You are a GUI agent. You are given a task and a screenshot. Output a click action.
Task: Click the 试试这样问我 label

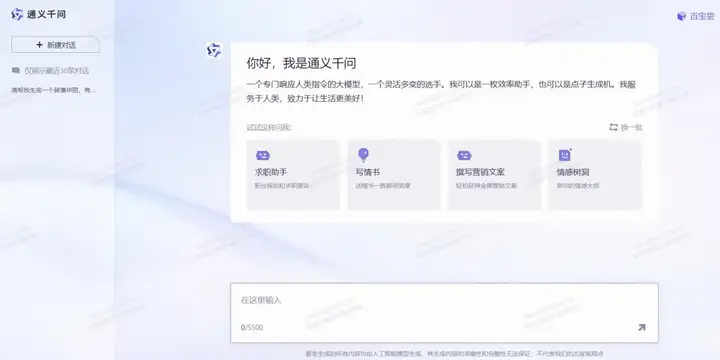pos(269,128)
